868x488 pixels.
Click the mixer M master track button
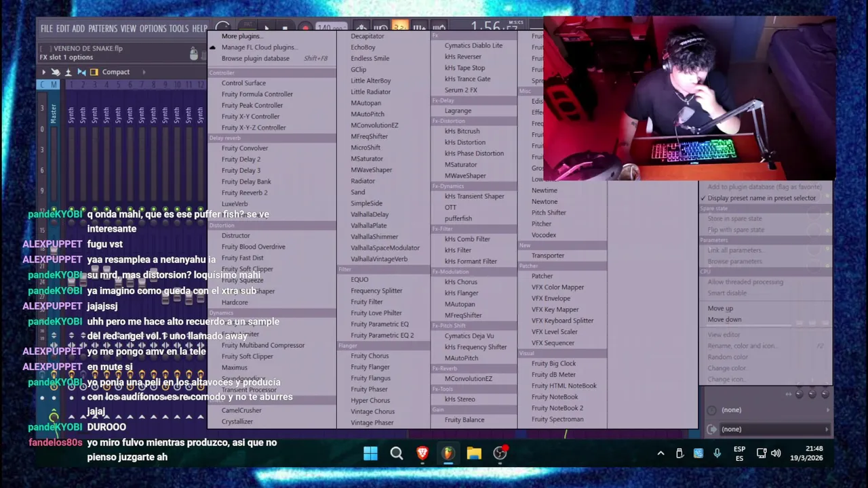coord(54,85)
